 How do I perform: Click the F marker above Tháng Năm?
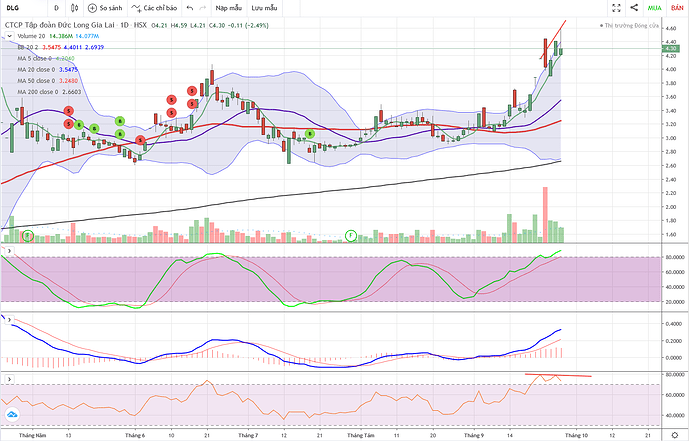(28, 236)
